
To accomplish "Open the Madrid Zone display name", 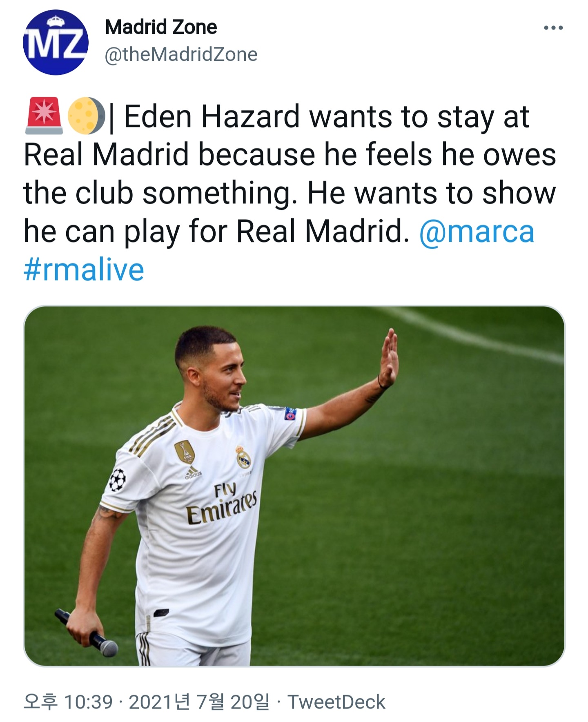I will click(161, 27).
